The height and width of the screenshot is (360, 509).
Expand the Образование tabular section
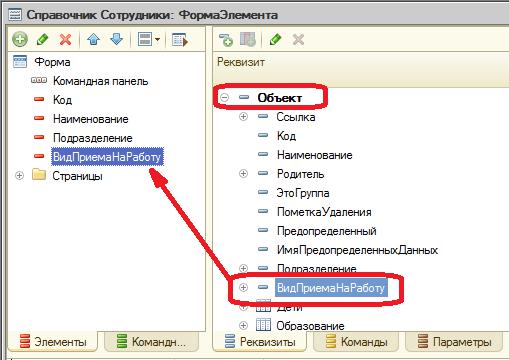243,325
